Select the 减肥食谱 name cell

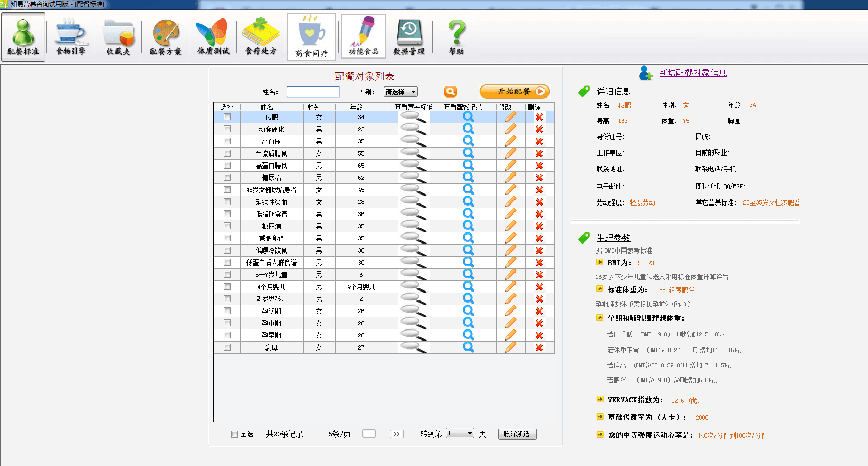click(272, 238)
